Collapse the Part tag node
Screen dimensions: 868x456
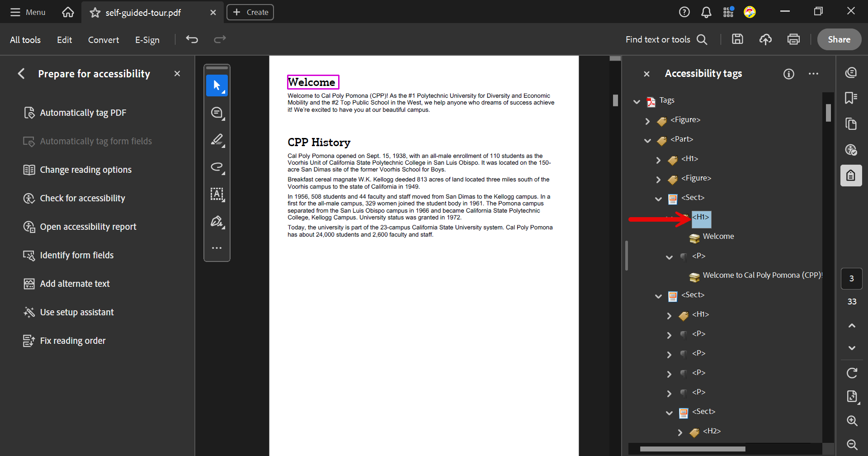(647, 140)
